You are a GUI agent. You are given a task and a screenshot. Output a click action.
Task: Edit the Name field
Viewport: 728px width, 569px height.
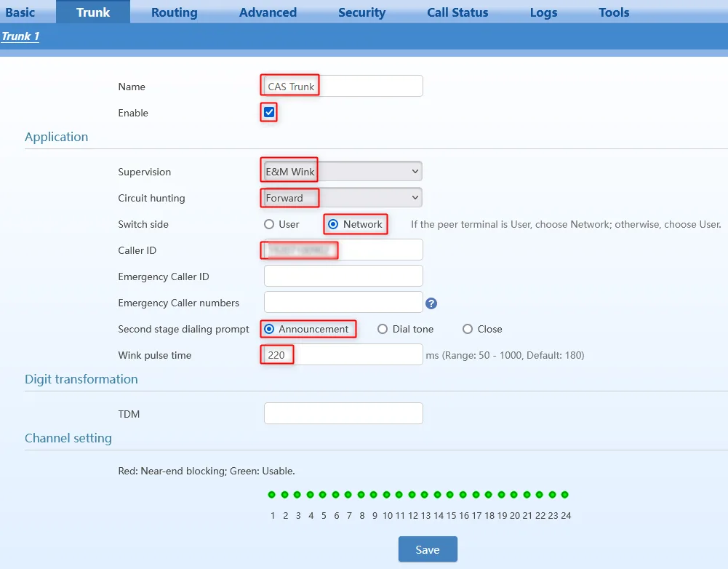click(343, 86)
